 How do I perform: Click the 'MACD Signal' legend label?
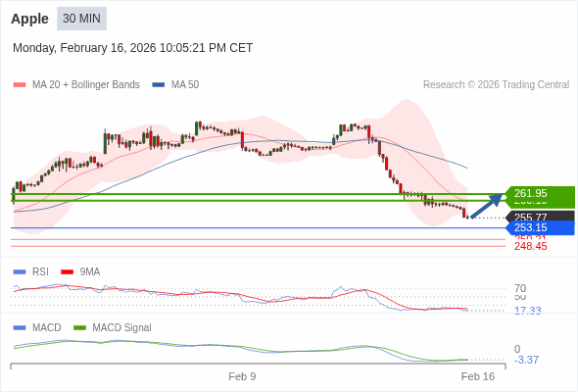pyautogui.click(x=122, y=328)
